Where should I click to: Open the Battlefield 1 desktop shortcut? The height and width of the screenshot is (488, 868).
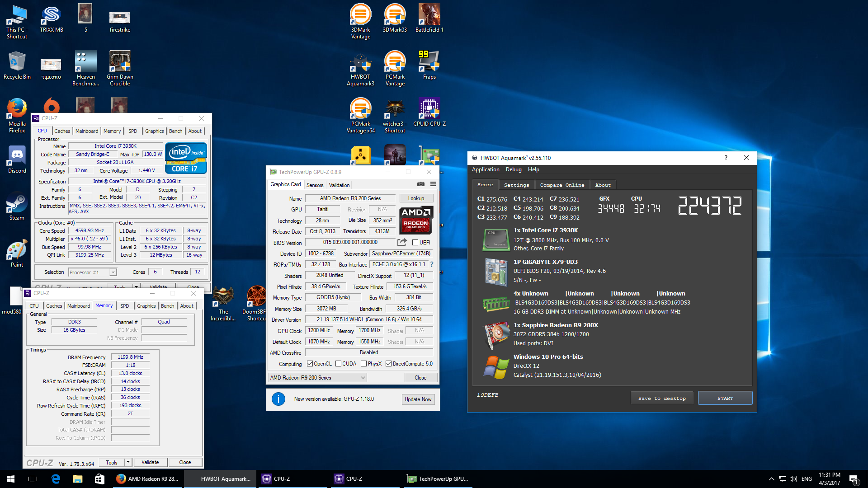[x=429, y=19]
